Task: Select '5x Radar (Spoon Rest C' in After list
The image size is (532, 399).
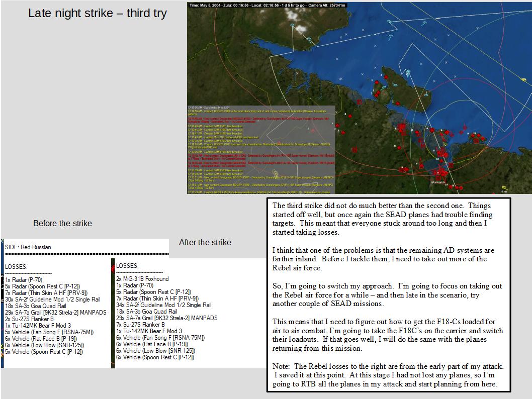Action: click(154, 292)
